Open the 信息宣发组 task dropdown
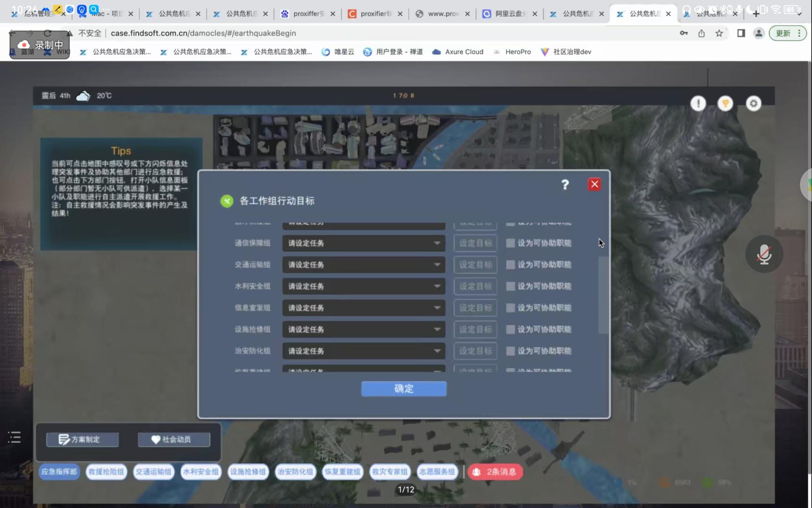 click(x=364, y=308)
